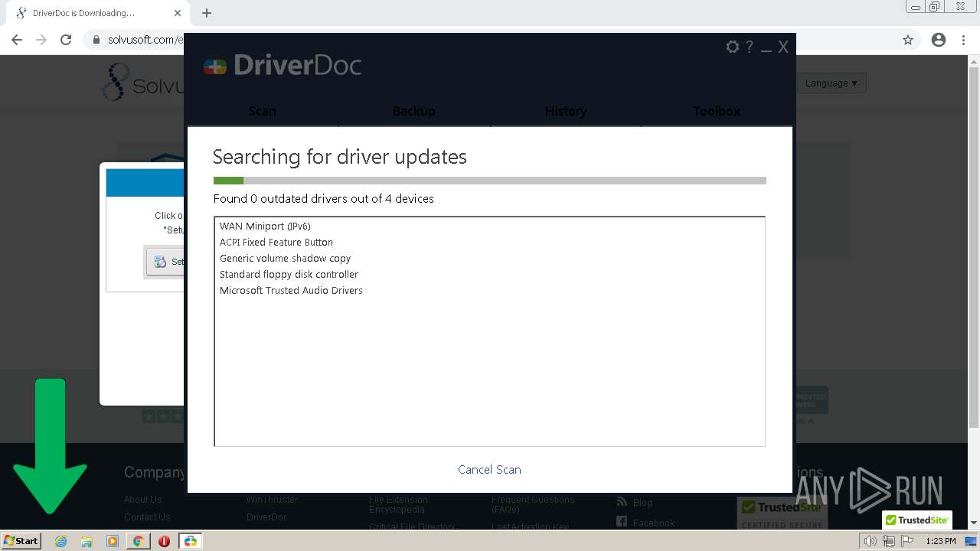Switch to the Toolbox tab

point(717,111)
